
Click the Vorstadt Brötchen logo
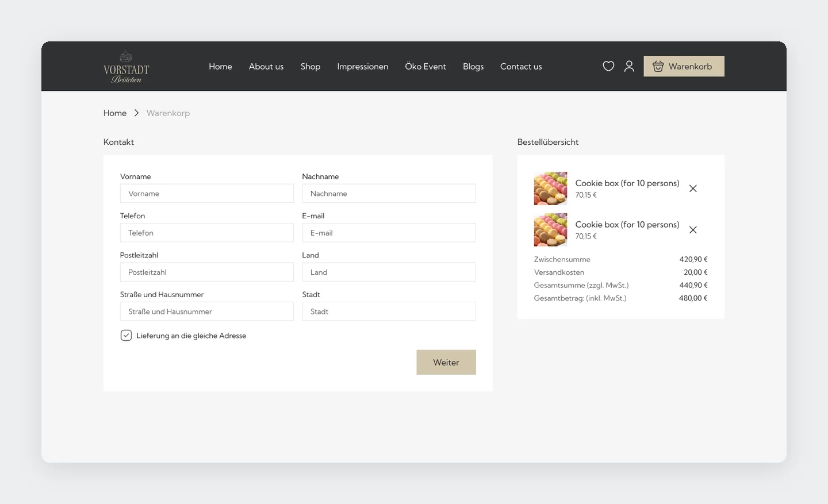coord(126,67)
